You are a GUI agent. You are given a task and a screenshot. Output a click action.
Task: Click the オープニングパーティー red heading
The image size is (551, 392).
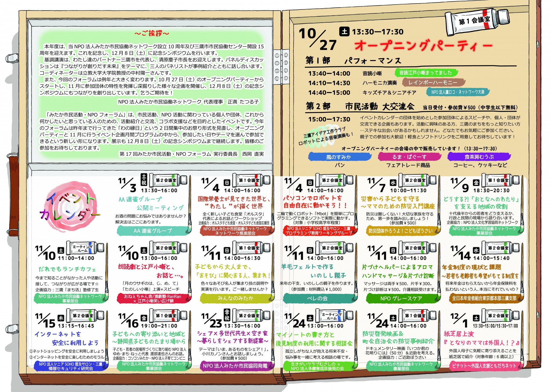tap(423, 46)
